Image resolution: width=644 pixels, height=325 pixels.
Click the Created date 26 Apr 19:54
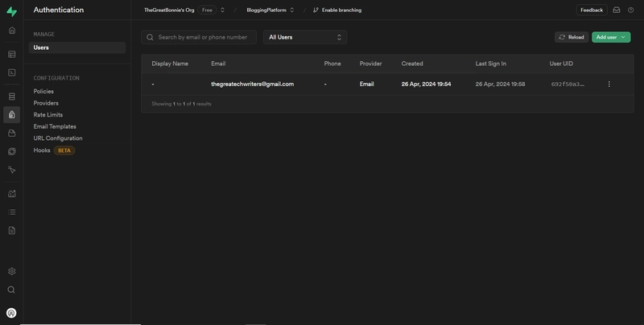(426, 84)
